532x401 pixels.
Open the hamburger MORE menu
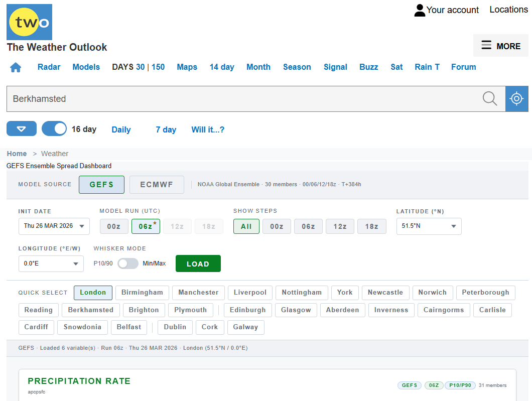click(x=500, y=46)
